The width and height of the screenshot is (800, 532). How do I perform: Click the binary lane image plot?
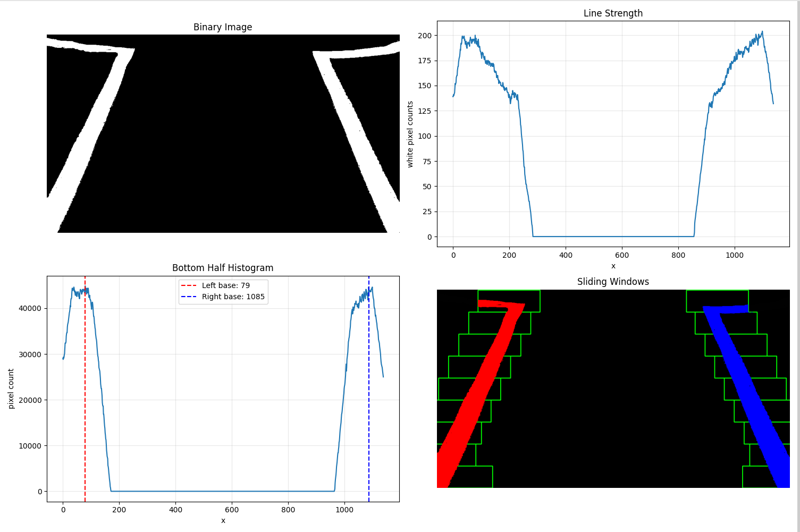click(x=223, y=133)
